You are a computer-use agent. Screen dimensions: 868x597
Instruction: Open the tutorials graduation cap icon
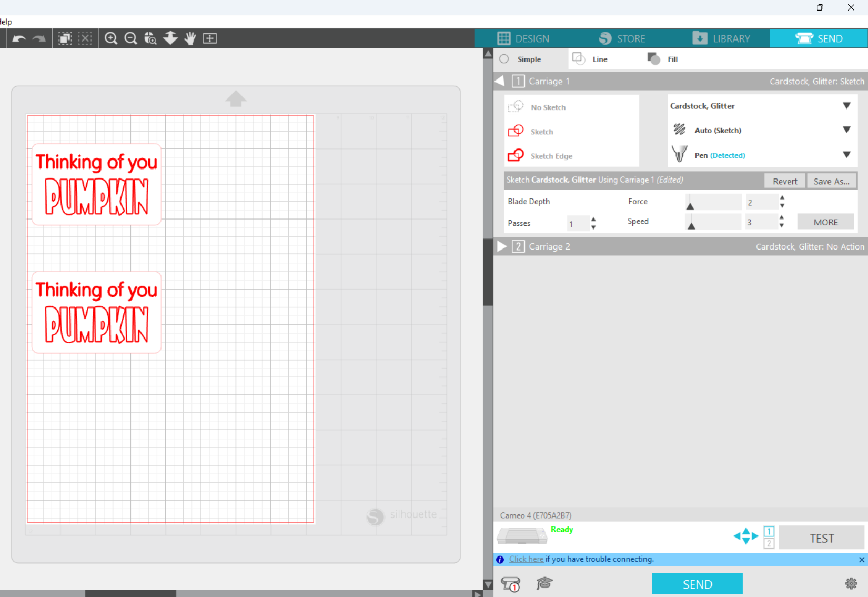pos(544,583)
